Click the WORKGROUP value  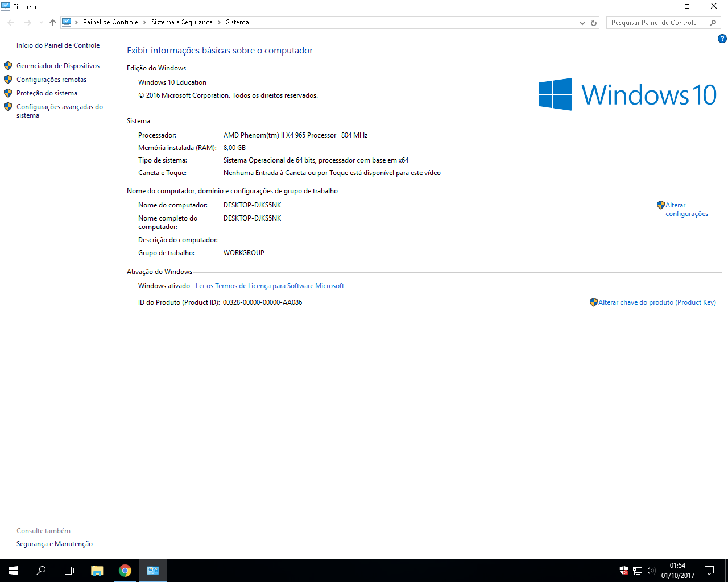[x=244, y=253]
